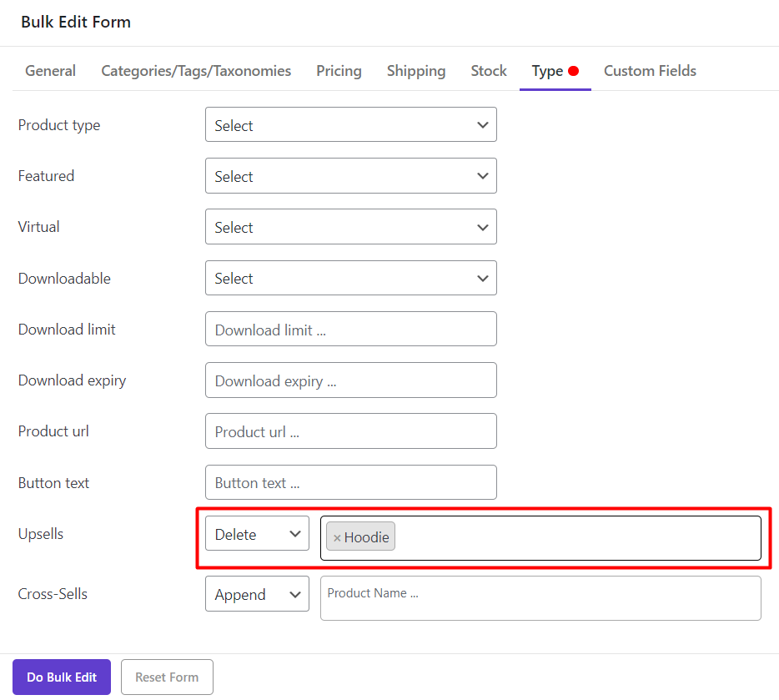Click into the Download expiry field
The width and height of the screenshot is (779, 700).
coord(350,380)
